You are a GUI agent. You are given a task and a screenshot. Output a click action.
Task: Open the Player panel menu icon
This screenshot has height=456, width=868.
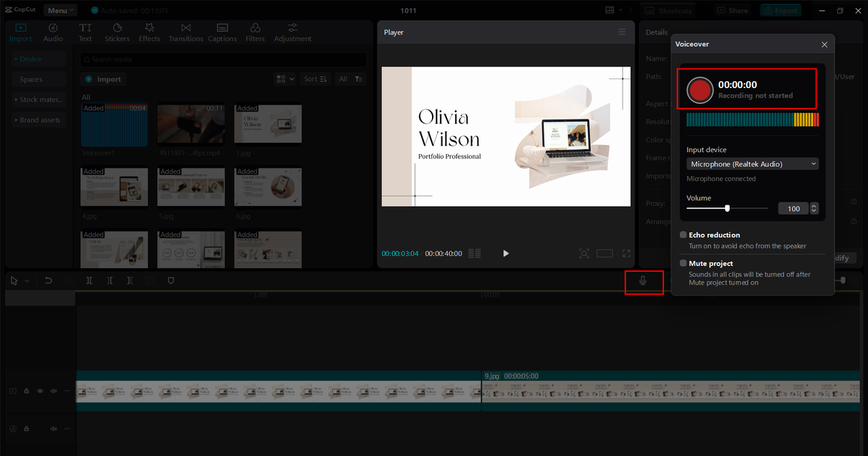click(x=622, y=32)
